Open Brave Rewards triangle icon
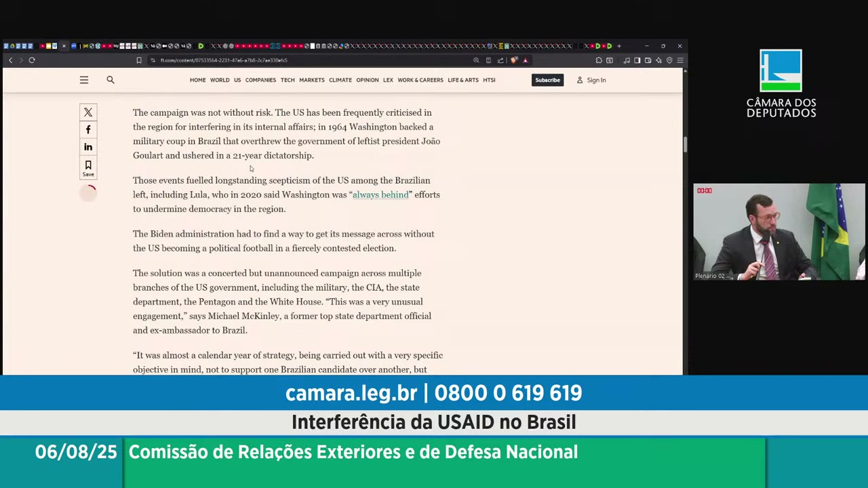The width and height of the screenshot is (868, 488). 525,60
